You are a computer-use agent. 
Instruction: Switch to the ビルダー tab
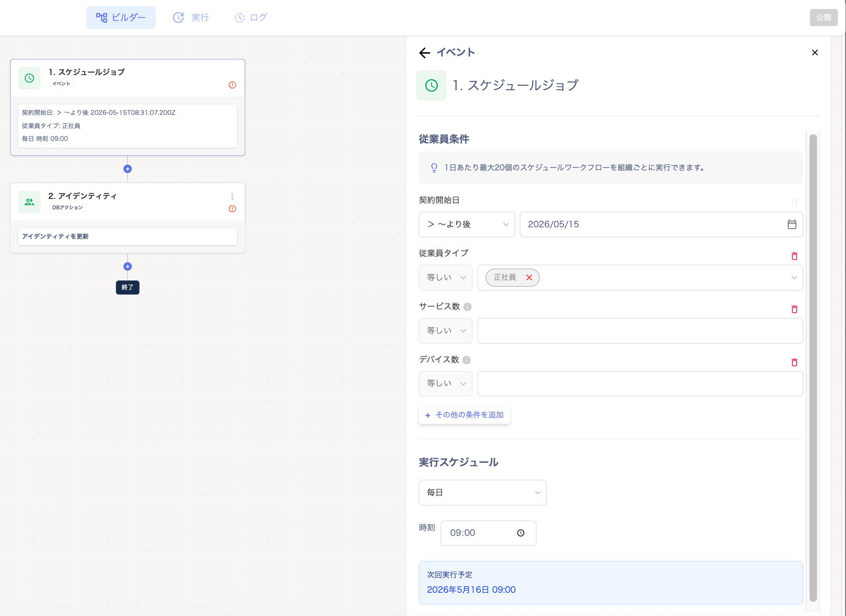[x=121, y=18]
